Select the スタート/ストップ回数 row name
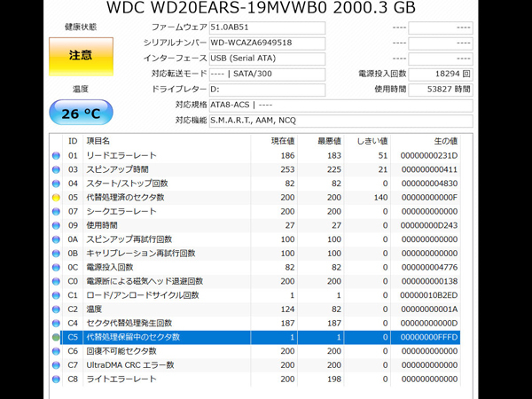The height and width of the screenshot is (399, 532). tap(127, 184)
